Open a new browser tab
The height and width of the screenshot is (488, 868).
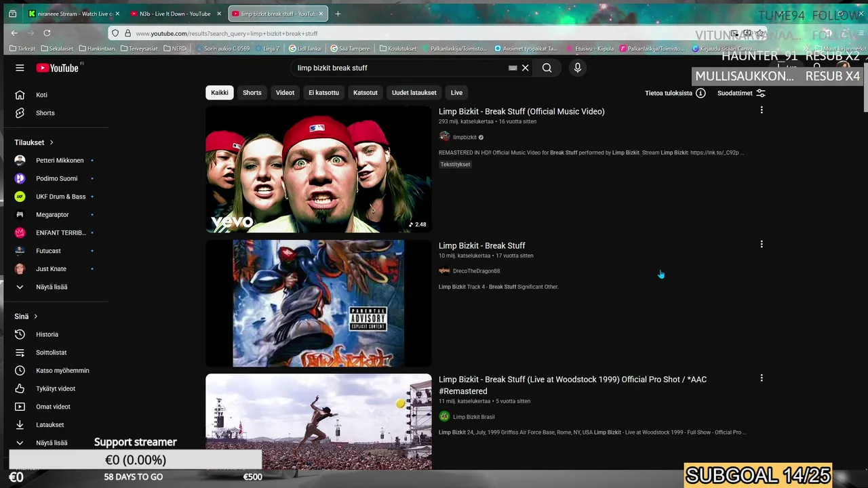pos(338,14)
